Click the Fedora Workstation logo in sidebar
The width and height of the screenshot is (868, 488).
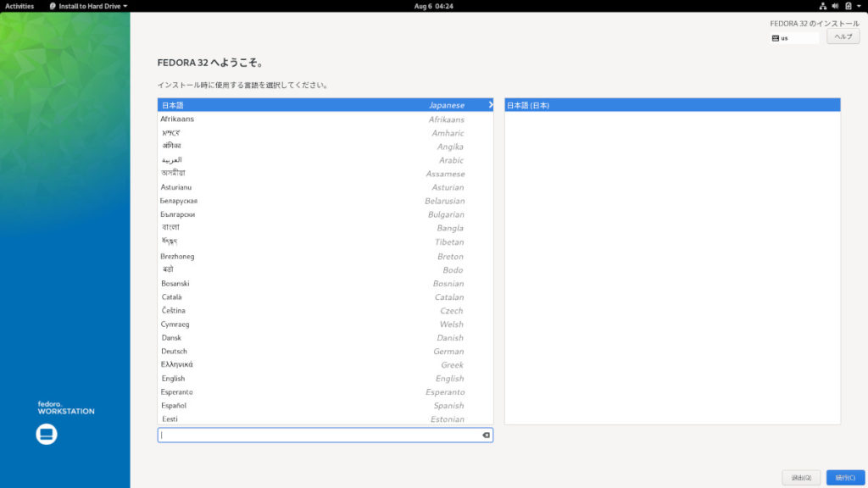(47, 435)
